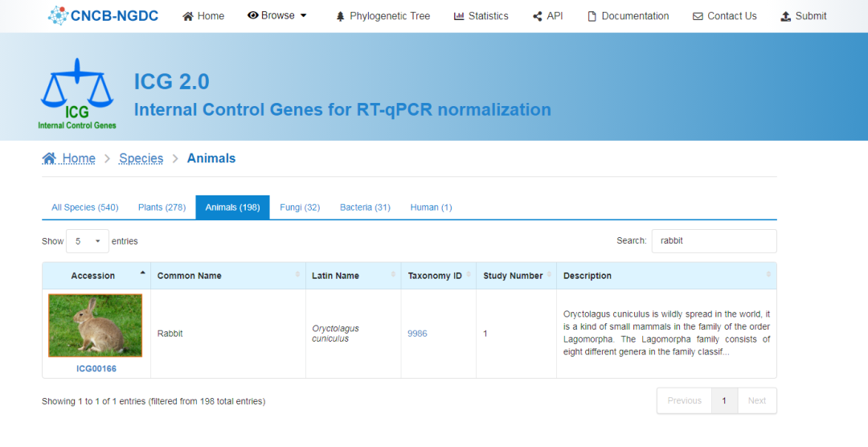This screenshot has height=447, width=868.
Task: Go to the Statistics page
Action: 481,16
